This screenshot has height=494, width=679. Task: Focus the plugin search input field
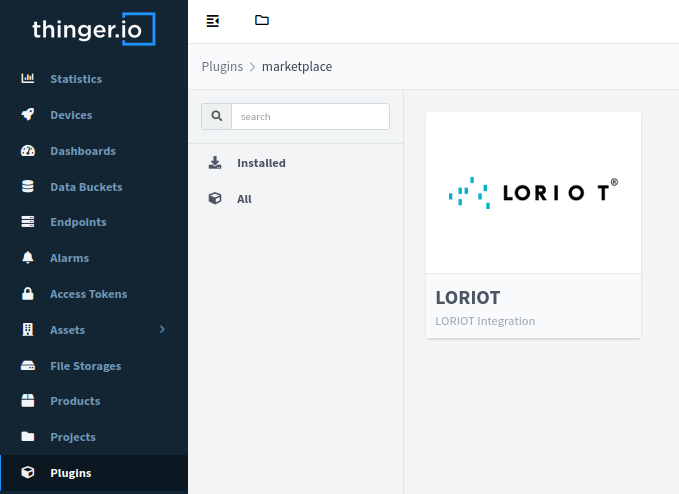click(x=310, y=117)
